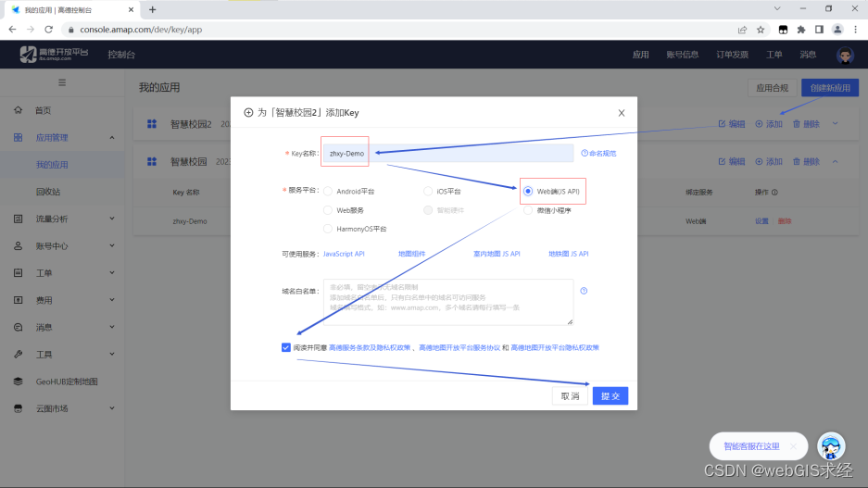Image resolution: width=868 pixels, height=488 pixels.
Task: Dismiss the 智能客服在这里 bubble
Action: 793,446
